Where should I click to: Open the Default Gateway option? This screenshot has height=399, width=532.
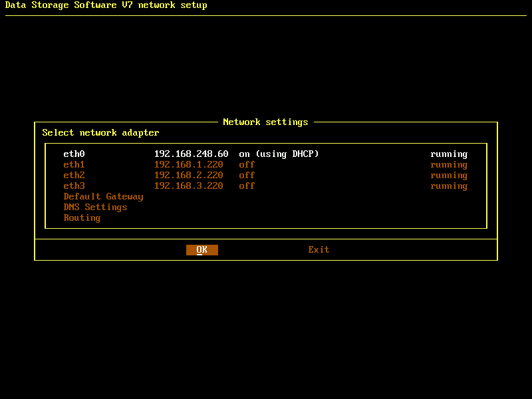(x=104, y=197)
